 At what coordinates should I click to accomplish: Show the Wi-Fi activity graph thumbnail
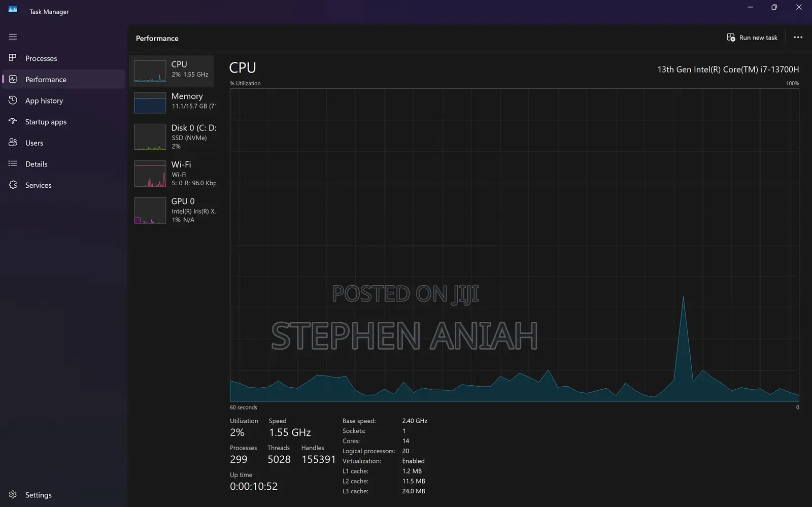click(150, 174)
